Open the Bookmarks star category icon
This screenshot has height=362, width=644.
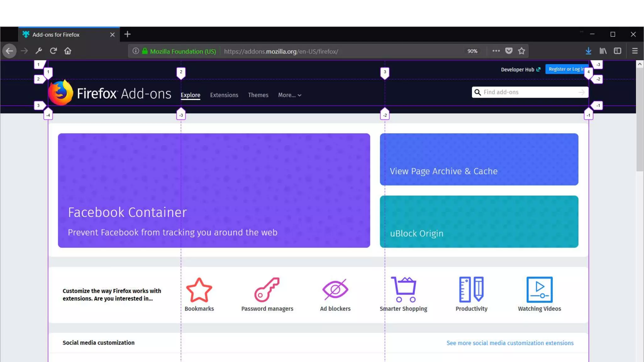199,290
